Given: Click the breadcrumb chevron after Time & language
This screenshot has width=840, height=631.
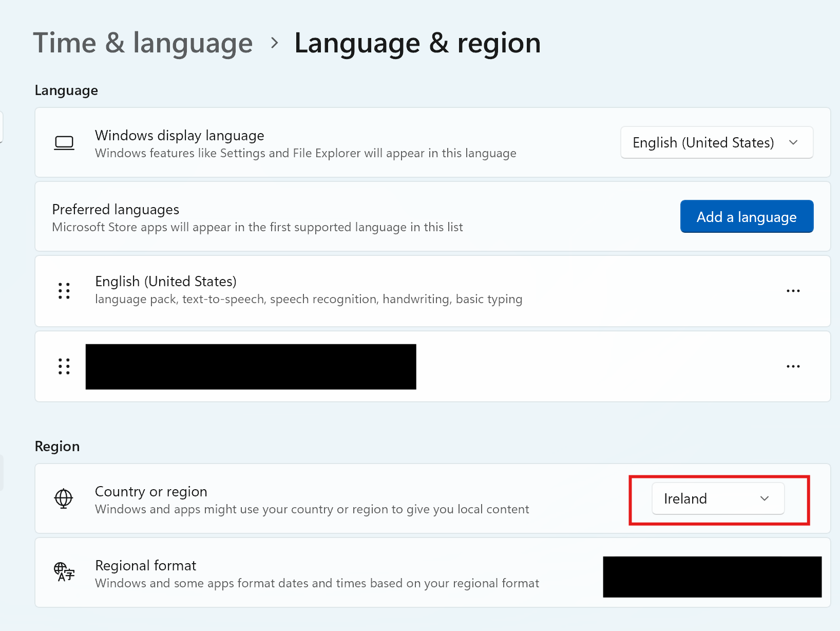Looking at the screenshot, I should tap(275, 43).
